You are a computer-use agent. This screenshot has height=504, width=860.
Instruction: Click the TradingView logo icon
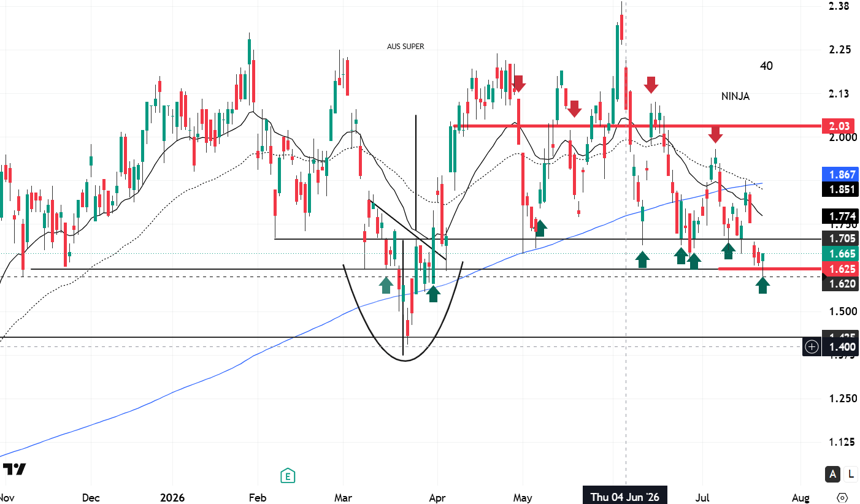[x=13, y=470]
